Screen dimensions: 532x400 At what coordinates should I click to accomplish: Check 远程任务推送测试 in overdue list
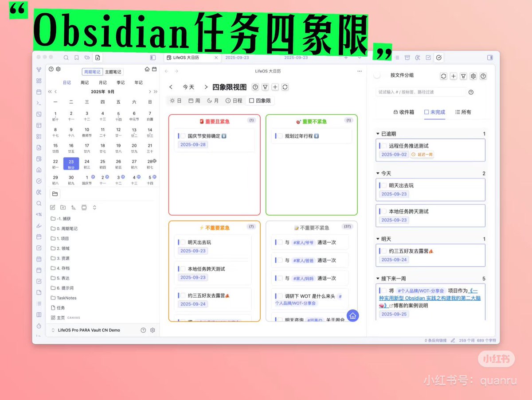(384, 146)
